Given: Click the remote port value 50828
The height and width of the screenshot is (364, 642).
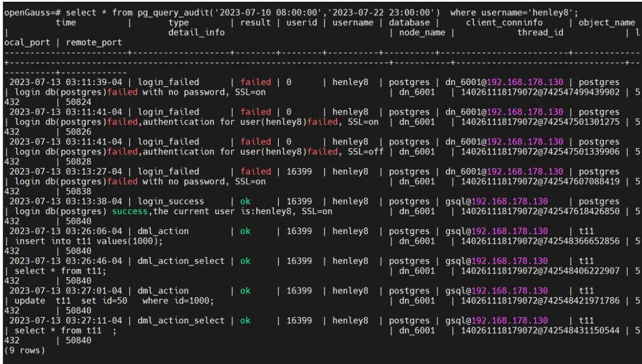Looking at the screenshot, I should pyautogui.click(x=78, y=162).
